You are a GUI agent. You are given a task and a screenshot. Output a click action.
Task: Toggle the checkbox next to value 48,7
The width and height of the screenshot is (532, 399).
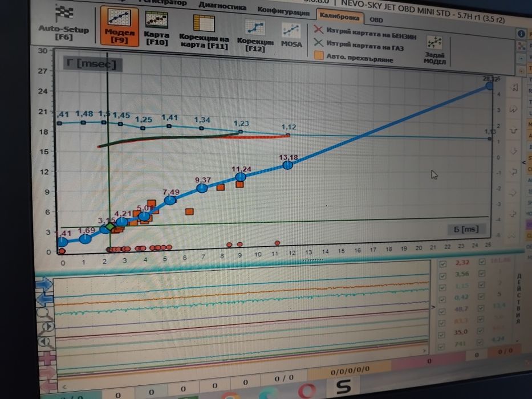442,311
